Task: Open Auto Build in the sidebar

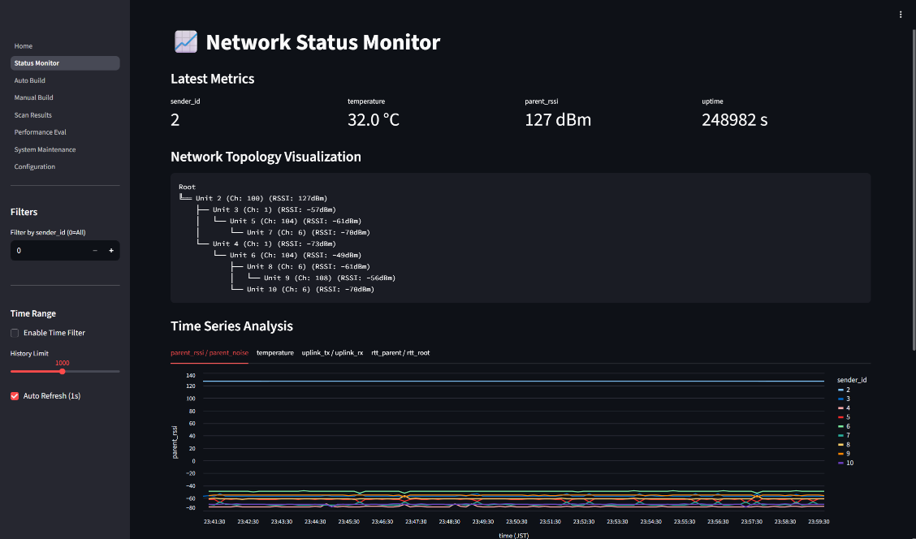Action: (29, 81)
